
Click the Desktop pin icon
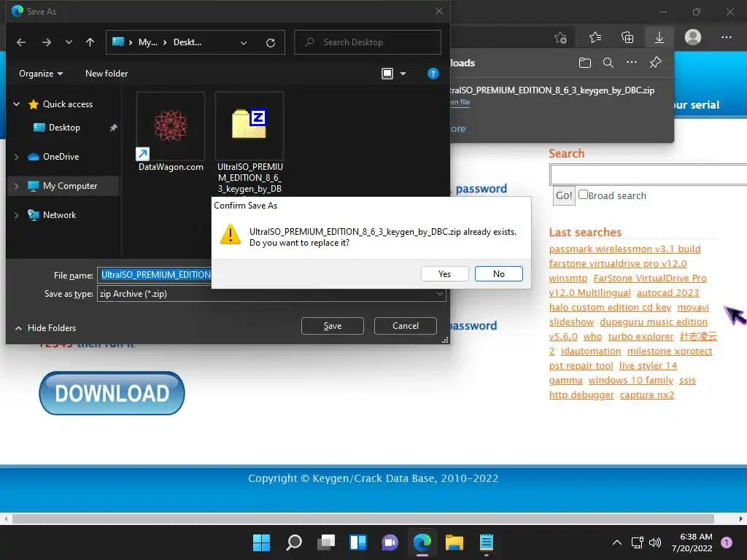tap(113, 128)
